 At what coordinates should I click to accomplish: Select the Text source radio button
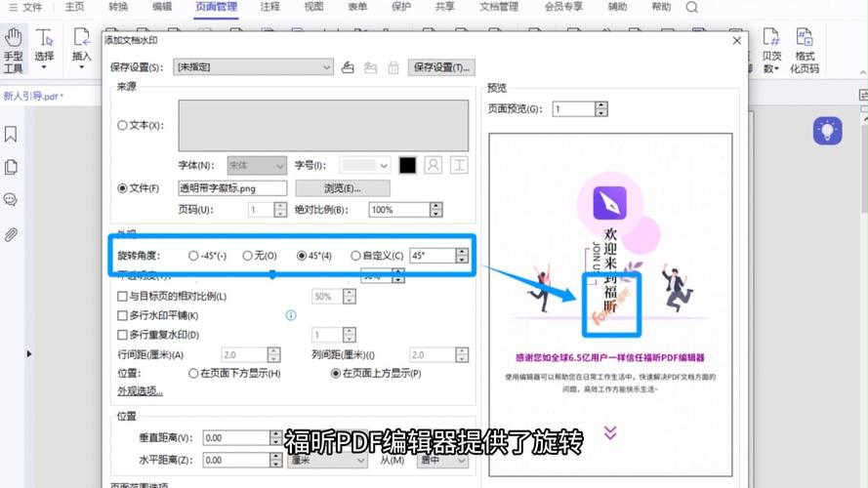pyautogui.click(x=122, y=126)
